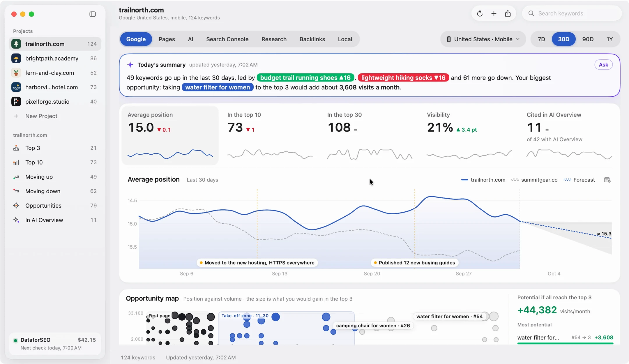Click the brightpath.academy project icon
Image resolution: width=629 pixels, height=364 pixels.
[x=16, y=58]
